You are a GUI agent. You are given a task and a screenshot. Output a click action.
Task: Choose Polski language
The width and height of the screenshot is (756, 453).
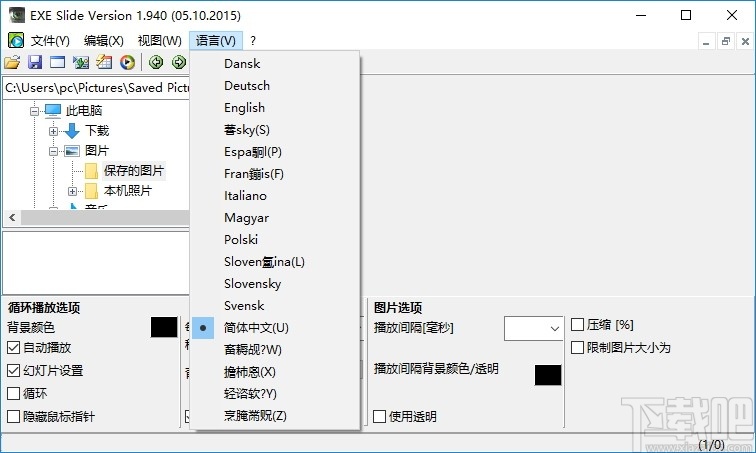pyautogui.click(x=275, y=240)
